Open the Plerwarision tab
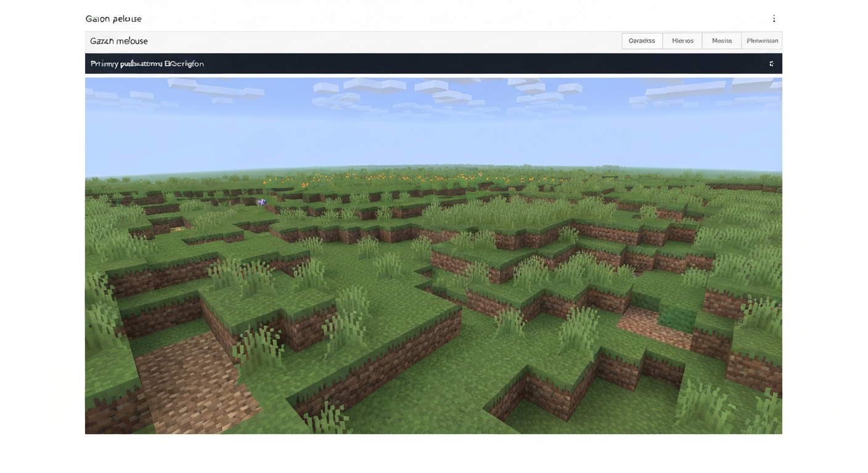 [762, 41]
